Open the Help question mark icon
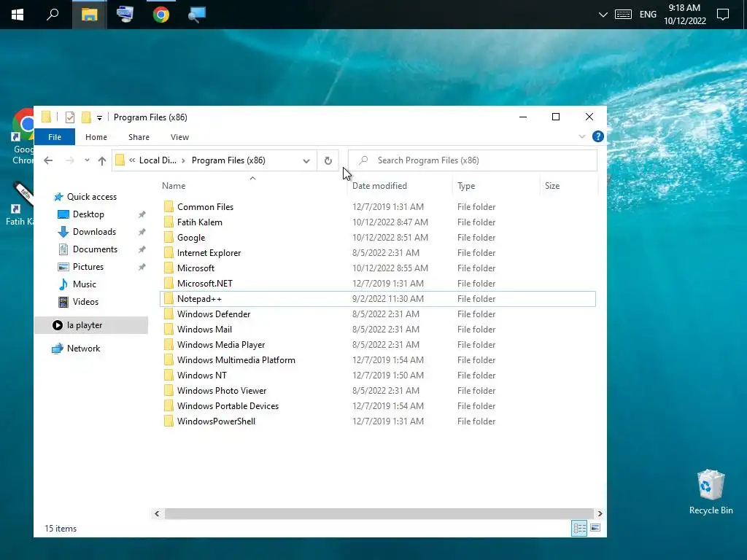The width and height of the screenshot is (747, 560). [598, 136]
